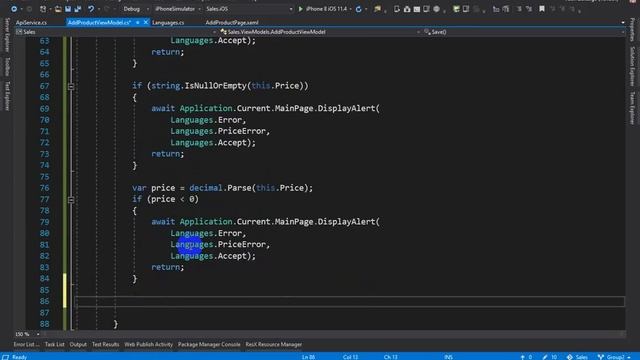Click the Save floppy disk icon
The height and width of the screenshot is (360, 640).
[x=68, y=9]
